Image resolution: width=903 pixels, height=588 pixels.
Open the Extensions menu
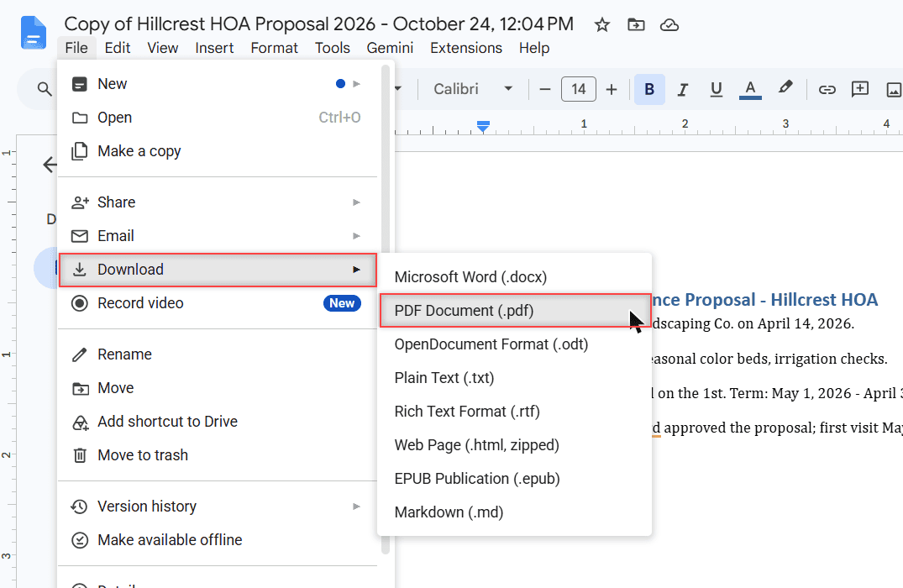coord(466,48)
